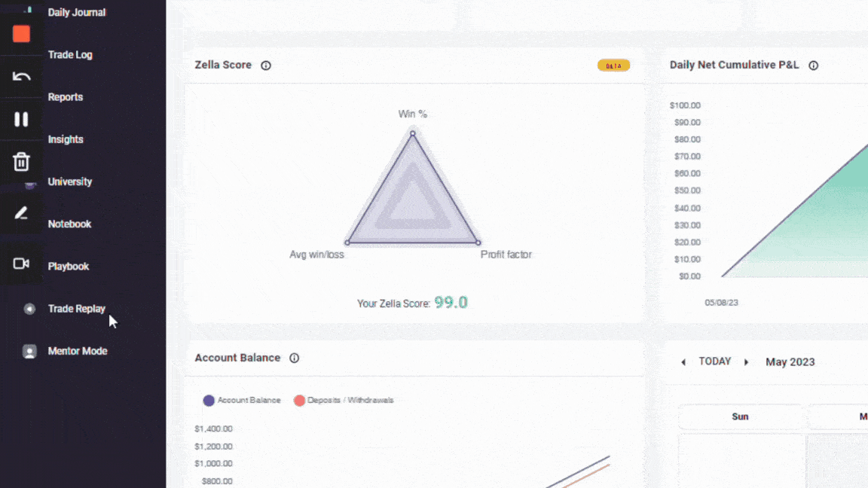Click the undo arrow icon
Screen dimensions: 868x488
click(21, 76)
